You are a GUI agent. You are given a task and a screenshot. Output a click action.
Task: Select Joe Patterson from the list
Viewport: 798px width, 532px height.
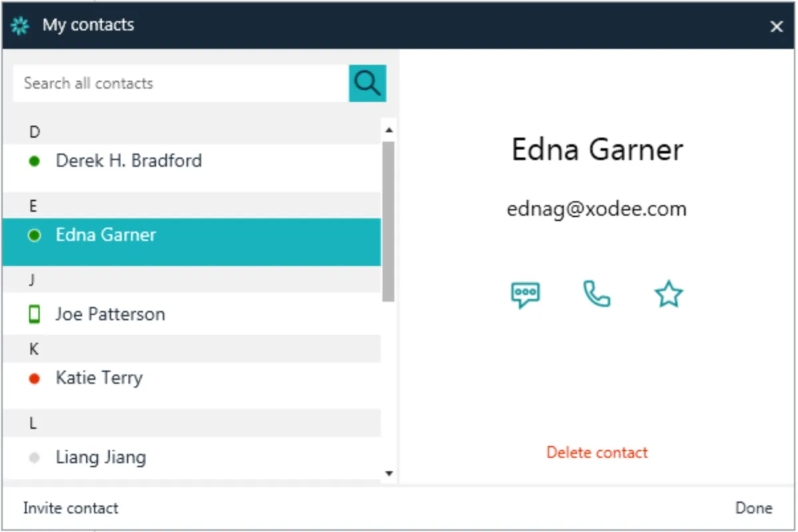pyautogui.click(x=110, y=314)
